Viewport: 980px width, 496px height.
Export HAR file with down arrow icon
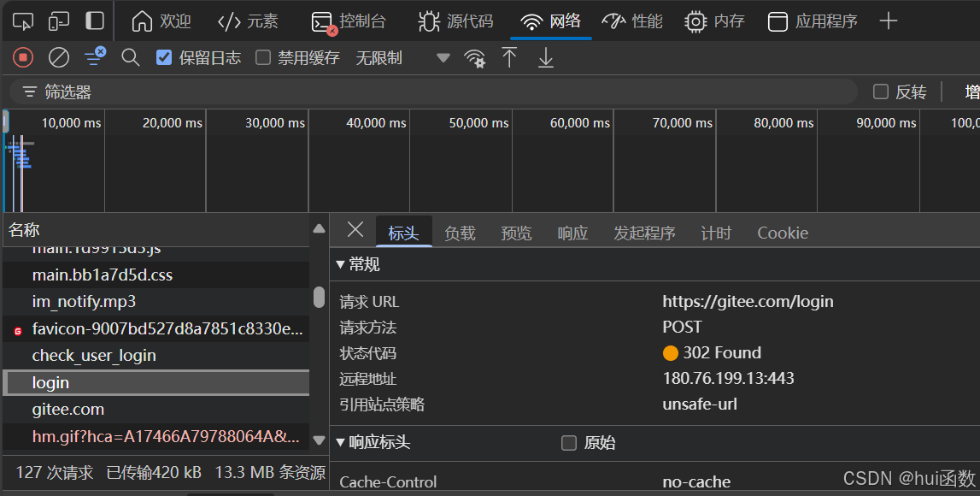[x=546, y=57]
